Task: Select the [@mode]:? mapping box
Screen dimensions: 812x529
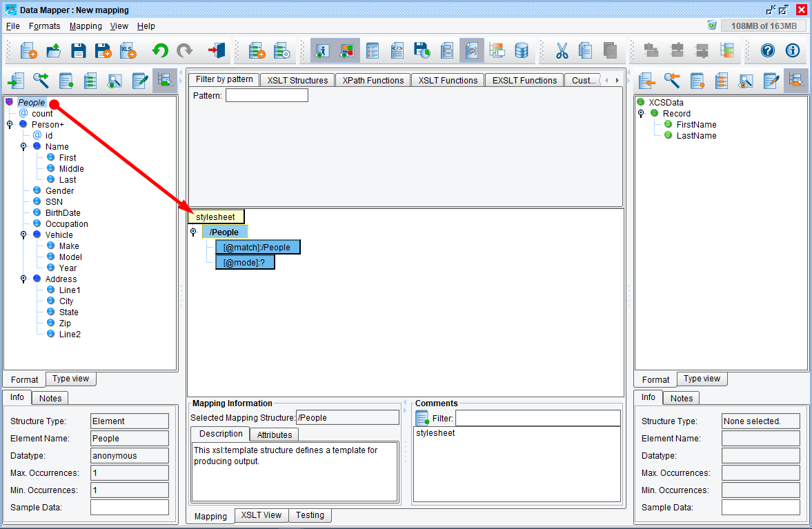Action: pos(244,262)
